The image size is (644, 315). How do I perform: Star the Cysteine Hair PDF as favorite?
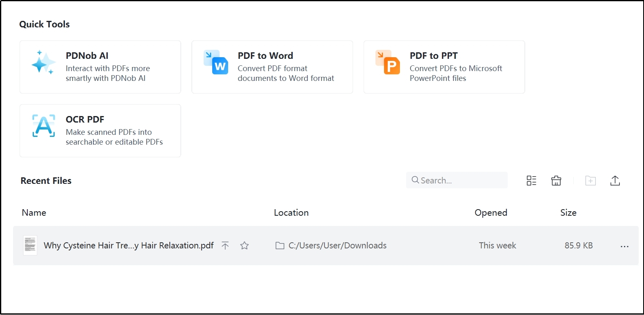(244, 246)
